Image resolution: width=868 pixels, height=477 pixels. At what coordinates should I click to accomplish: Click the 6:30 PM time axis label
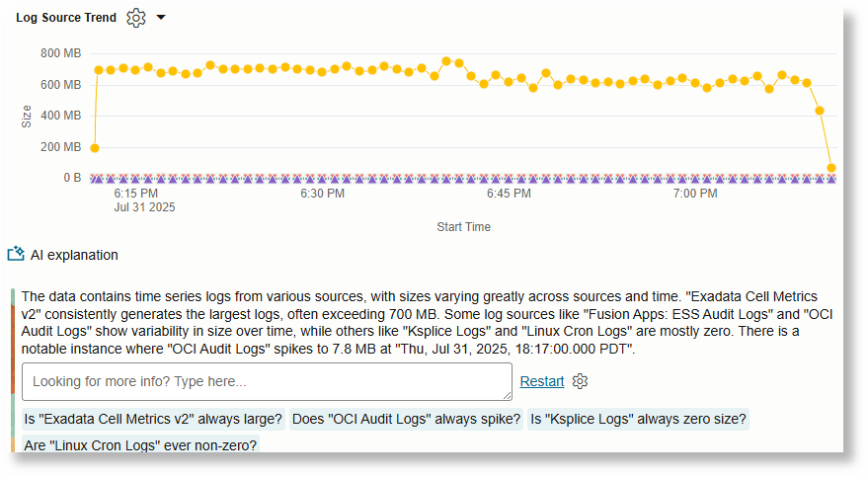click(x=322, y=194)
